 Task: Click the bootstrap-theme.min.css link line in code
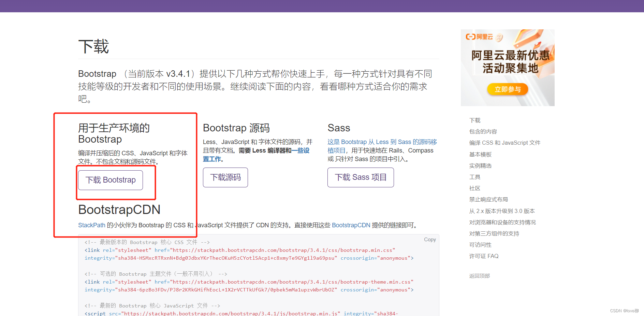click(249, 282)
